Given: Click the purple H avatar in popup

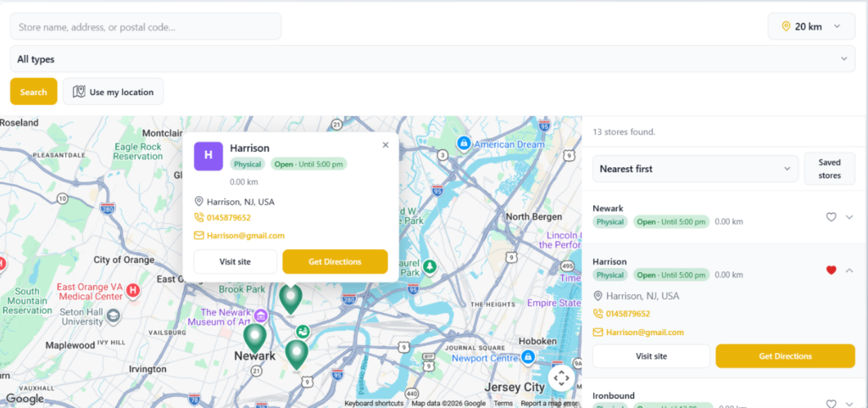Looking at the screenshot, I should click(209, 156).
